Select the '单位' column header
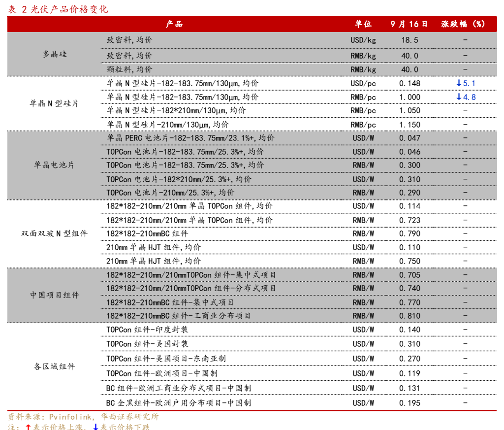 [363, 24]
